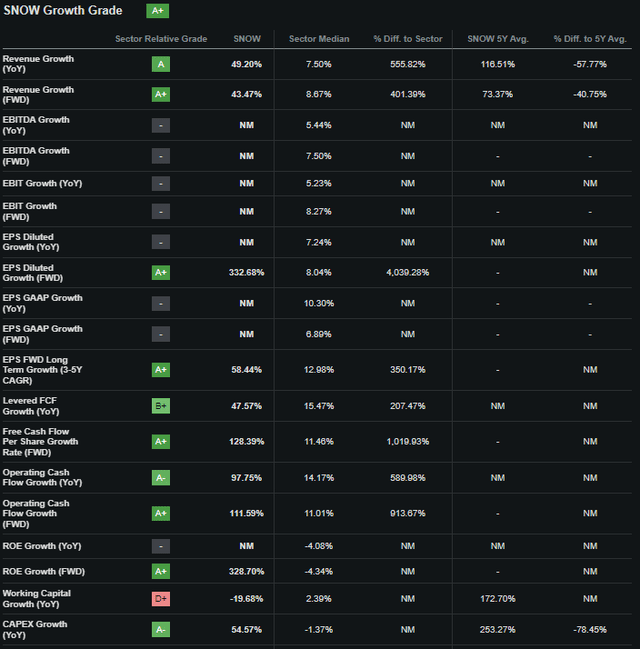Select the ROE Growth (FWD) label

(x=43, y=572)
